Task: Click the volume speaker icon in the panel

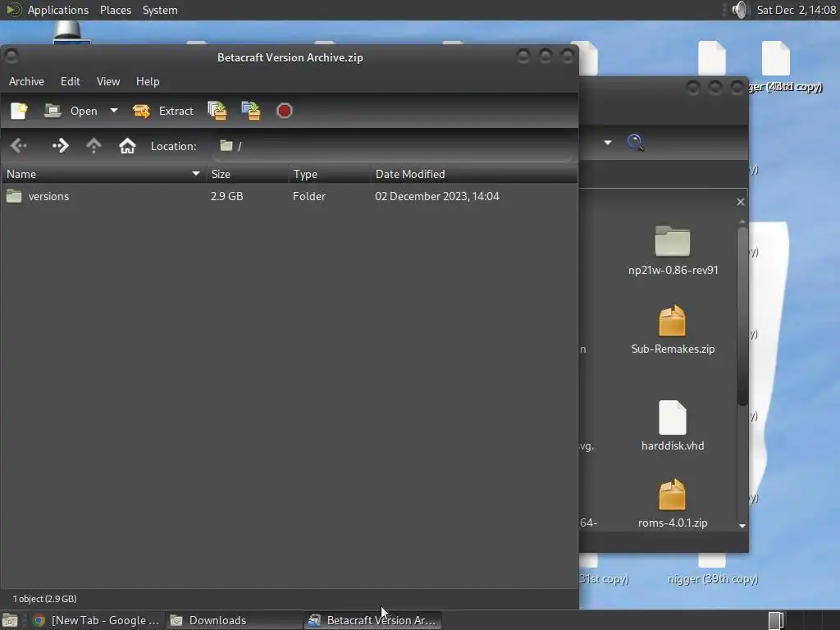Action: point(739,10)
